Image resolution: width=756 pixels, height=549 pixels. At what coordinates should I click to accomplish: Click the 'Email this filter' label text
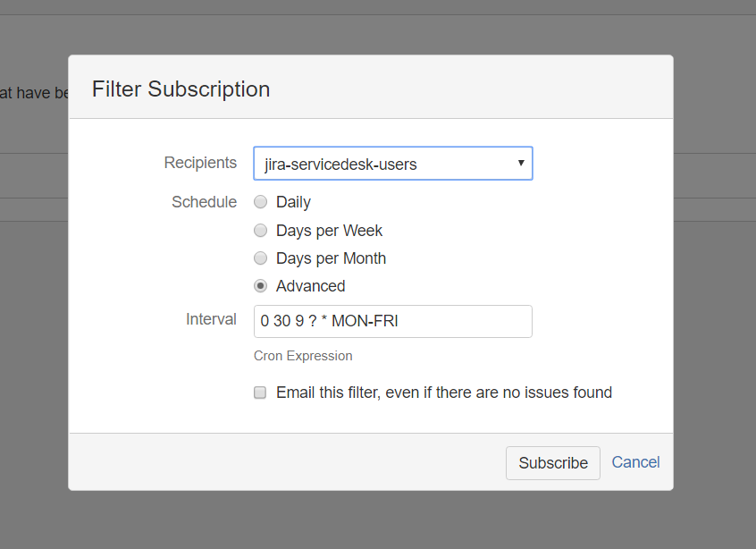pyautogui.click(x=444, y=393)
